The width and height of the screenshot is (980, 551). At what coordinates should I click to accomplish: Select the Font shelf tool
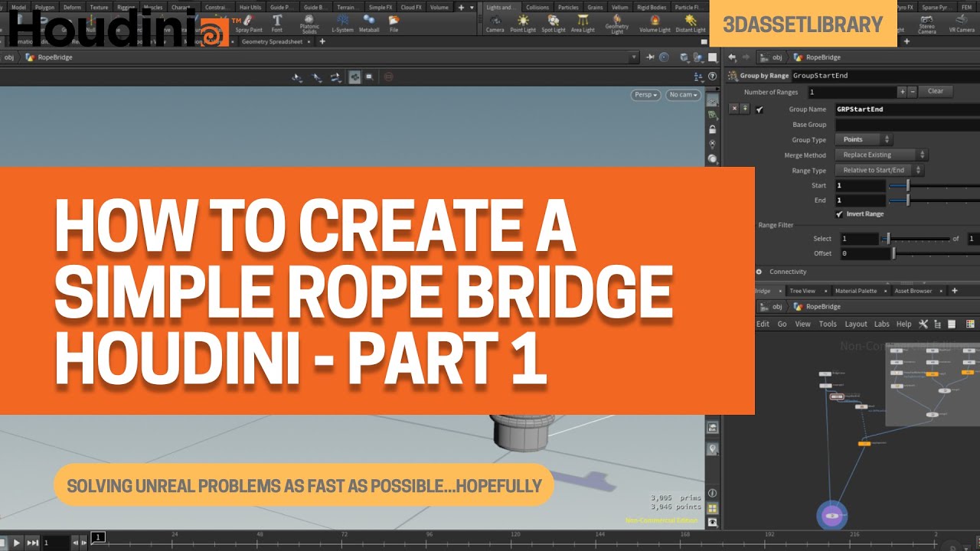pyautogui.click(x=277, y=23)
